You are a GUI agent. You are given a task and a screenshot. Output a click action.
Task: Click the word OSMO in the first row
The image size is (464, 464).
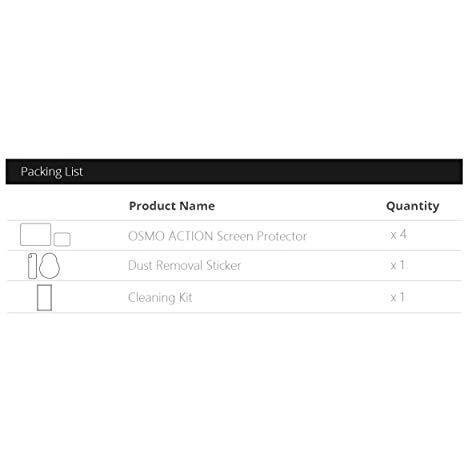click(x=147, y=236)
